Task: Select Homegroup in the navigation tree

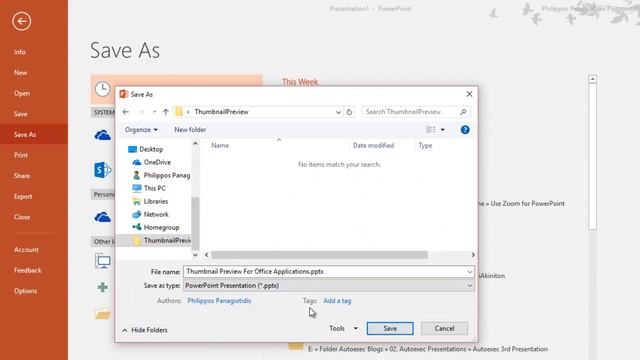Action: [161, 228]
